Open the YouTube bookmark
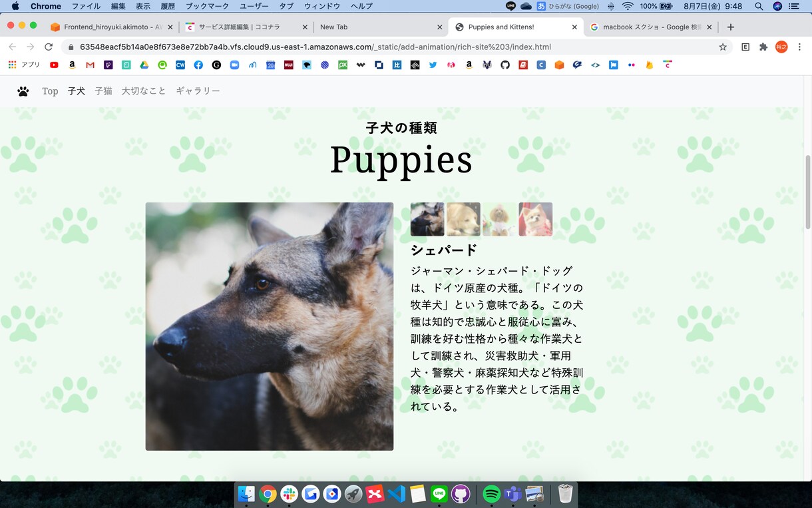This screenshot has width=812, height=508. pos(54,65)
